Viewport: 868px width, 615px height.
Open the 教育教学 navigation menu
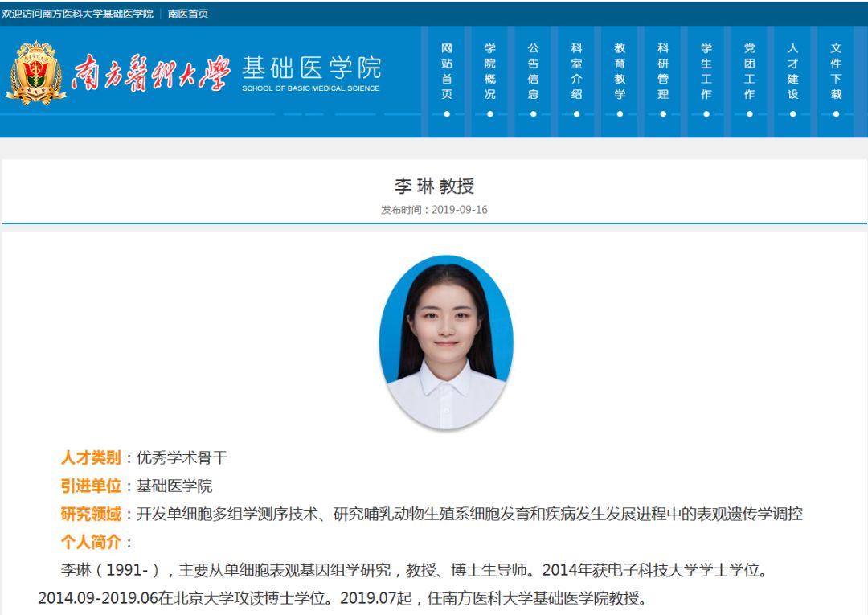pyautogui.click(x=620, y=72)
